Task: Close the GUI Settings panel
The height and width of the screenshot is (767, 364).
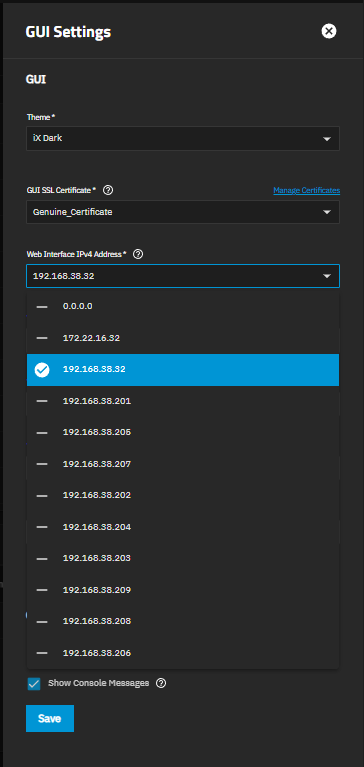Action: (x=329, y=31)
